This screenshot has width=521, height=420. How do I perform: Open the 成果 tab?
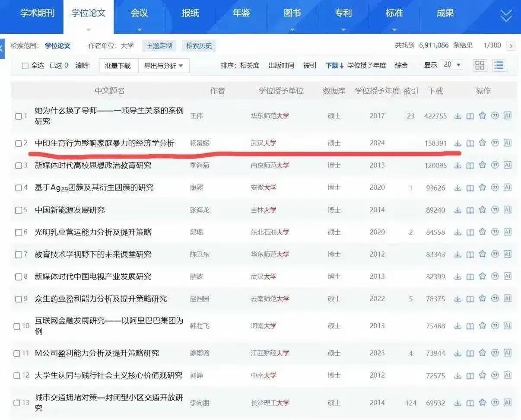point(445,13)
